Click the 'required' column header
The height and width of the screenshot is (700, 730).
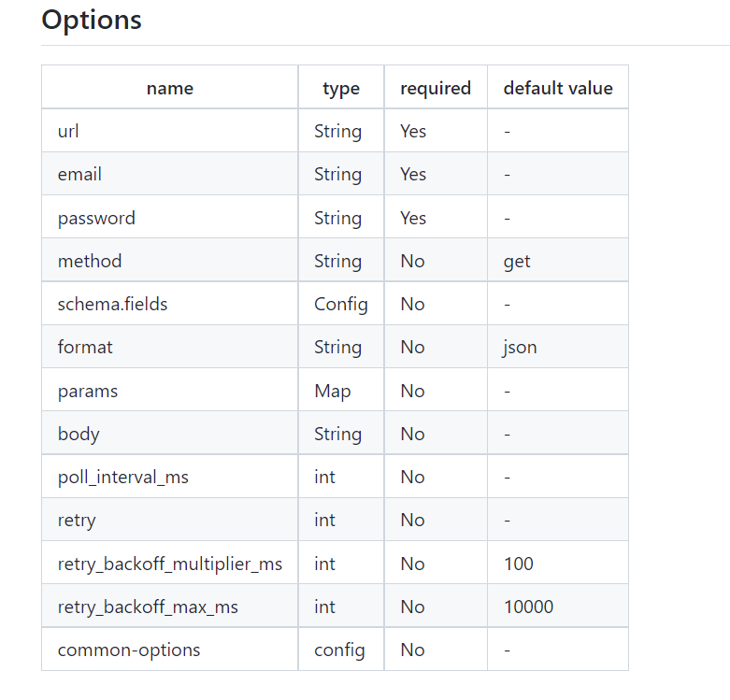coord(436,88)
